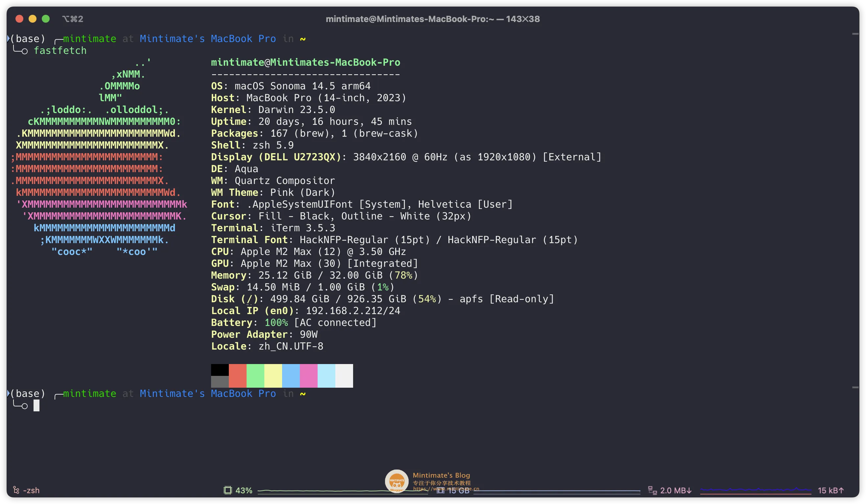
Task: Click the Memory 25.12 GiB line
Action: (x=314, y=275)
